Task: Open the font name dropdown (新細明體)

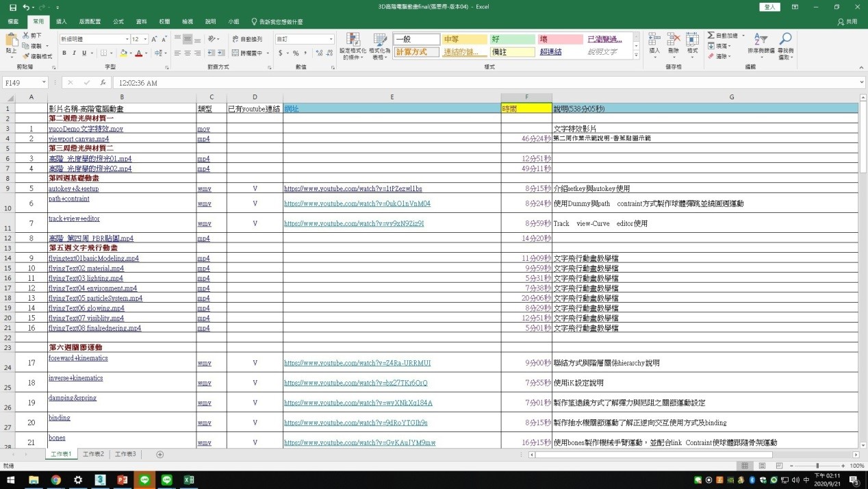Action: (x=127, y=40)
